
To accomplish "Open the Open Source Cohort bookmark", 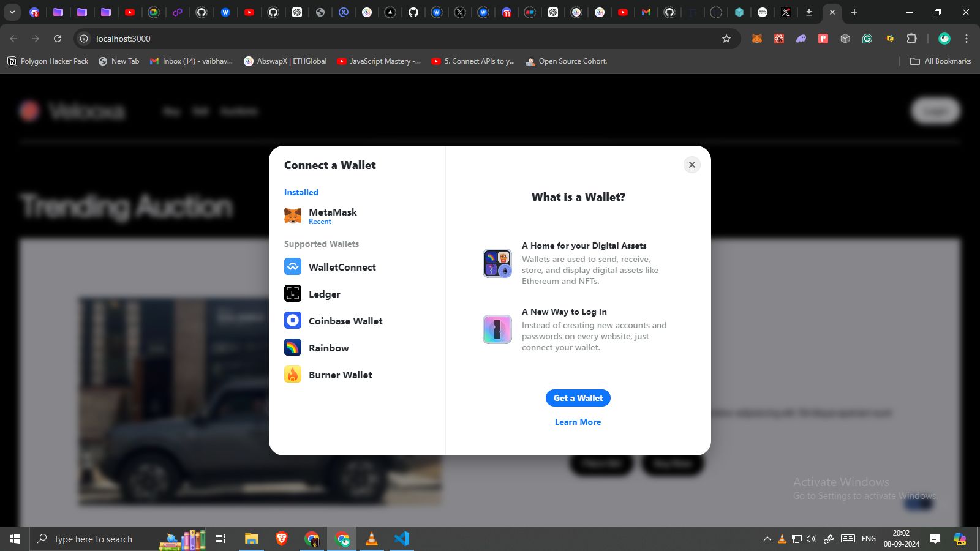I will tap(567, 61).
